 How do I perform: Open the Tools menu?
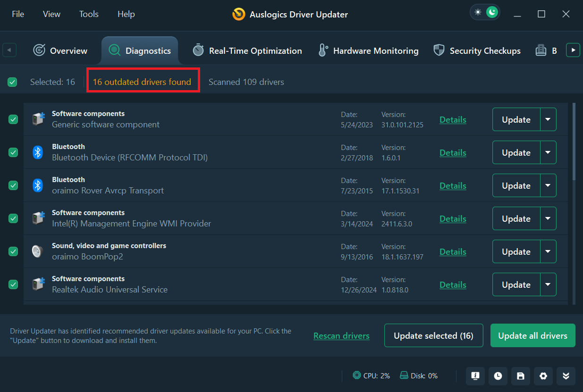click(x=89, y=14)
